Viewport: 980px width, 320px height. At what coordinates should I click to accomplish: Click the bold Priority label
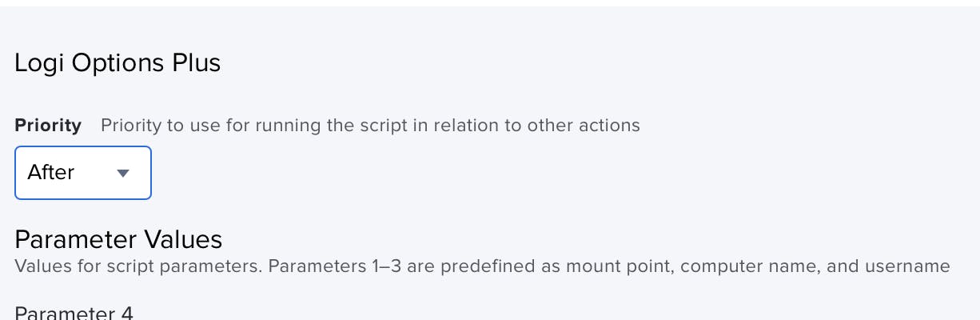[48, 126]
